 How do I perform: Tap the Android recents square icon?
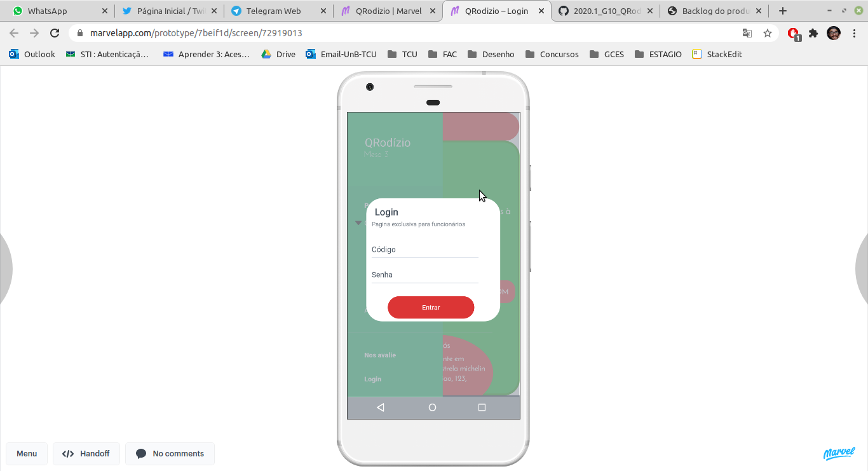(x=482, y=407)
